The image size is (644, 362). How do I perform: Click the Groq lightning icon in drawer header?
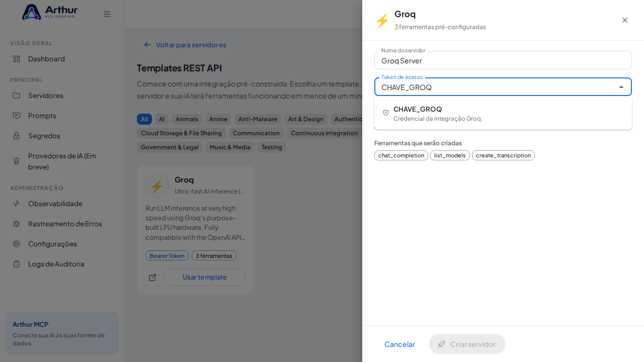[382, 21]
